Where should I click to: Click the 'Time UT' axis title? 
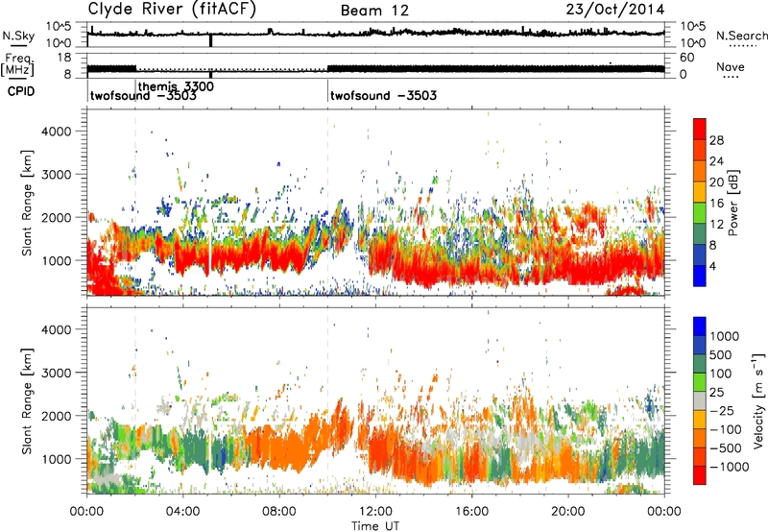click(x=375, y=526)
